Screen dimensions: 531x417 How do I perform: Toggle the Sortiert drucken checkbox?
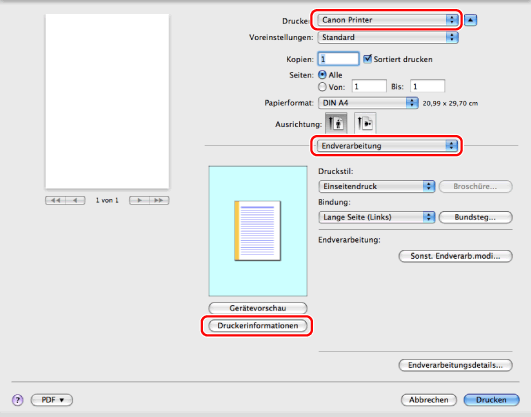tap(367, 59)
